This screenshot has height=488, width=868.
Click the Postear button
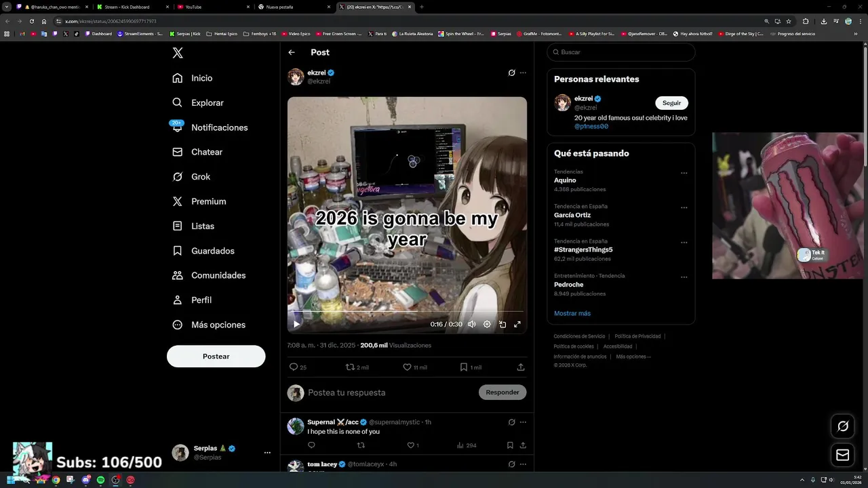(x=216, y=357)
